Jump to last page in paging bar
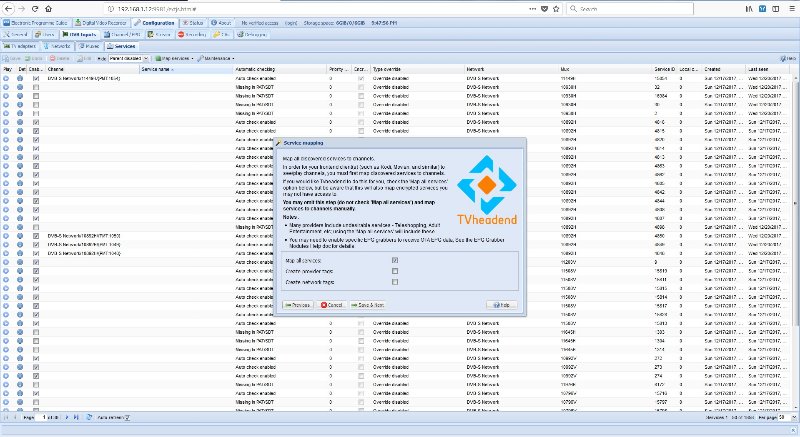Viewport: 800px width, 437px height. pos(76,417)
